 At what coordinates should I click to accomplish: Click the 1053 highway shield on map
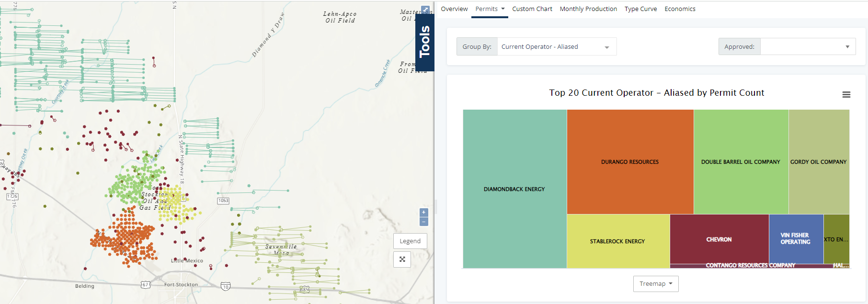pyautogui.click(x=223, y=201)
